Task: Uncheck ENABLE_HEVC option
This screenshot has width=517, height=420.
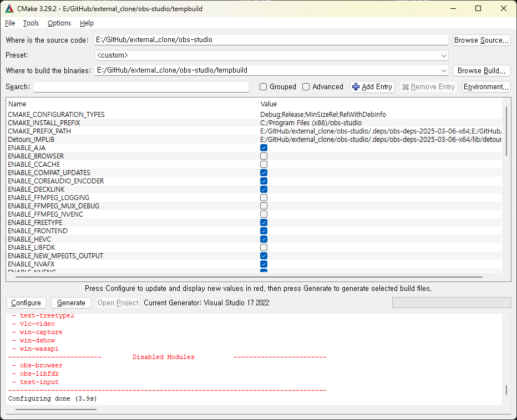Action: [x=264, y=239]
